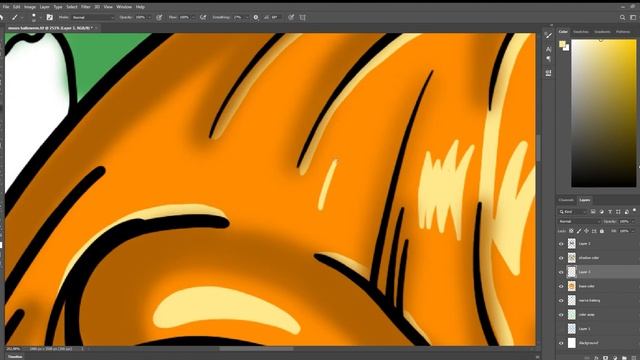Viewport: 640px width, 360px height.
Task: Click the vertical canvas scrollbar
Action: coord(538,148)
